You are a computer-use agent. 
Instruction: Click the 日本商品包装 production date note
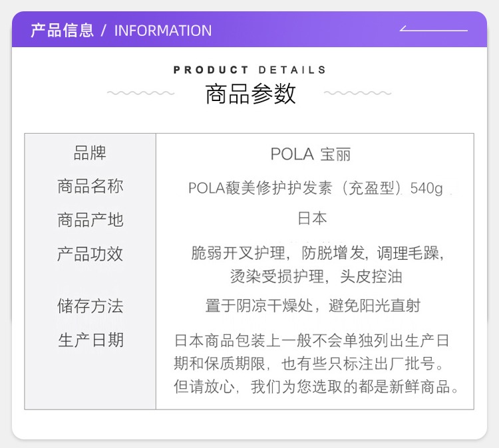point(315,364)
